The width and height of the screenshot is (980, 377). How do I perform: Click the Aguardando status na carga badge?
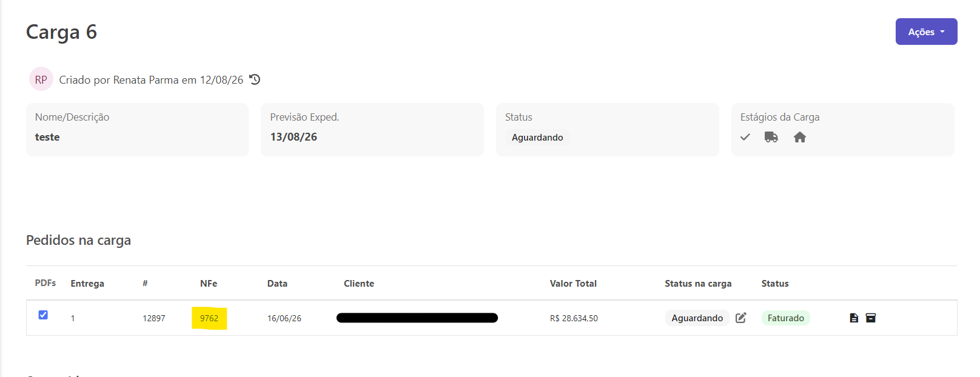click(x=697, y=318)
